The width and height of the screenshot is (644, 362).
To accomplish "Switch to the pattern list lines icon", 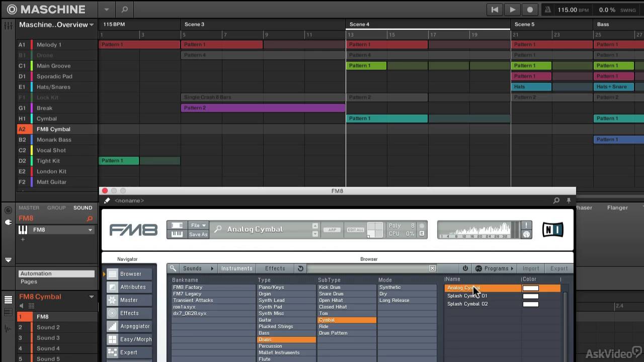I will (x=8, y=300).
